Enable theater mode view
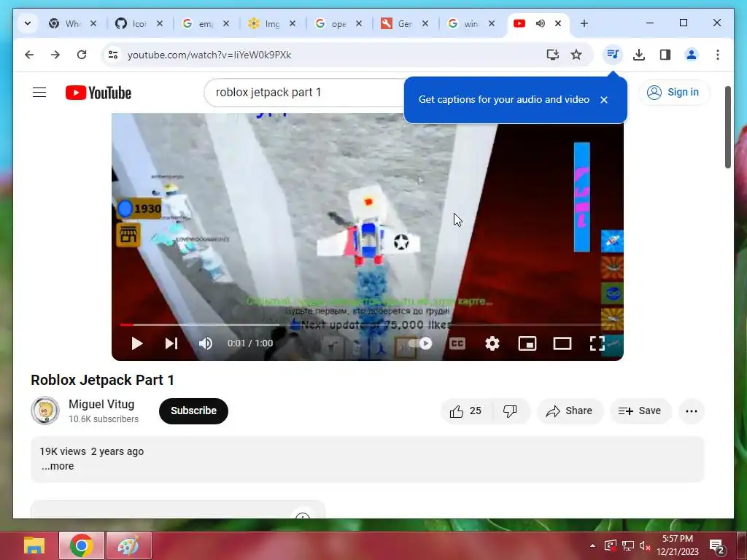 click(562, 343)
